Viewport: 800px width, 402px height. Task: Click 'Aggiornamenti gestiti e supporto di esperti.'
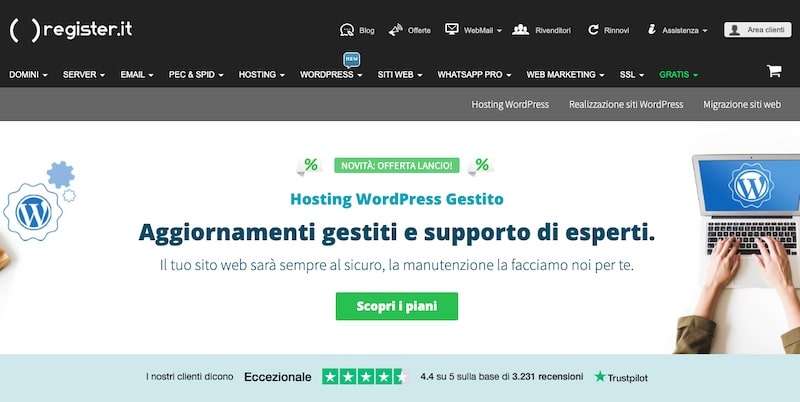(396, 233)
